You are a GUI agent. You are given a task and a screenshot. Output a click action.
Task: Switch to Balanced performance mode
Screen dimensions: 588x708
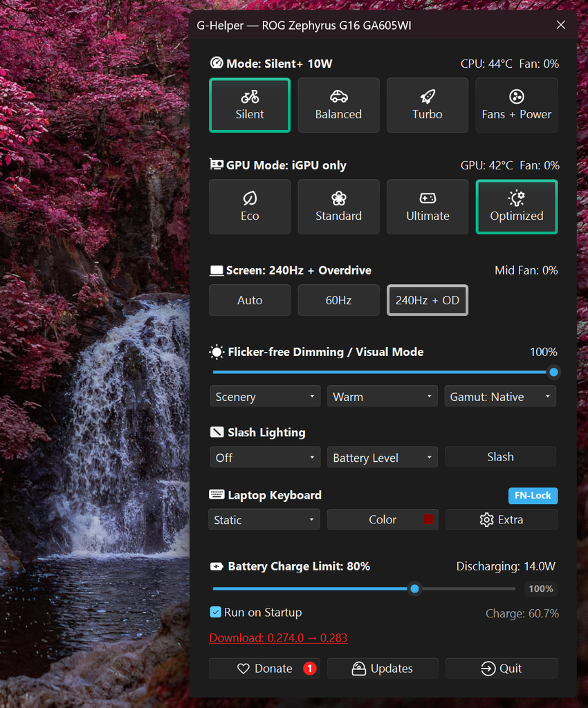(x=338, y=105)
